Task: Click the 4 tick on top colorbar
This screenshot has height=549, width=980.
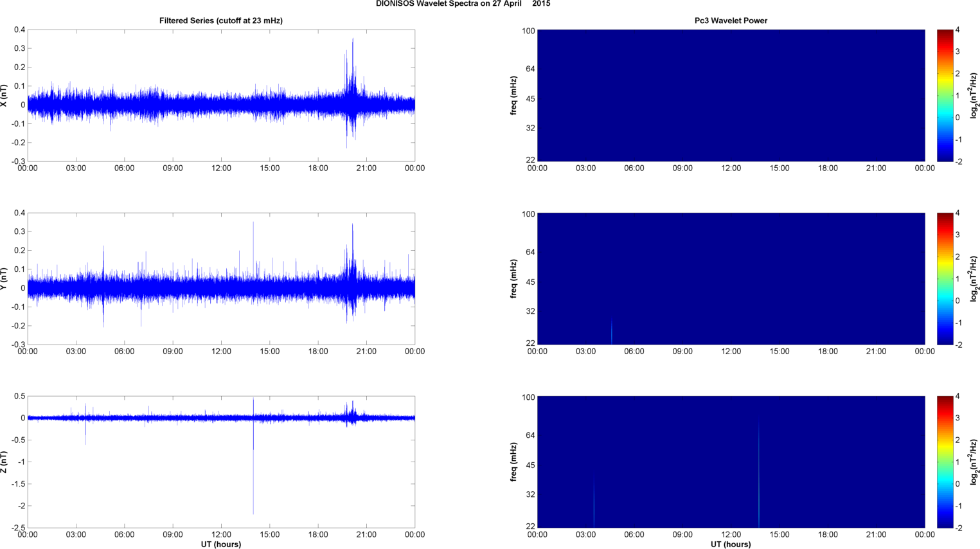Action: click(x=958, y=30)
